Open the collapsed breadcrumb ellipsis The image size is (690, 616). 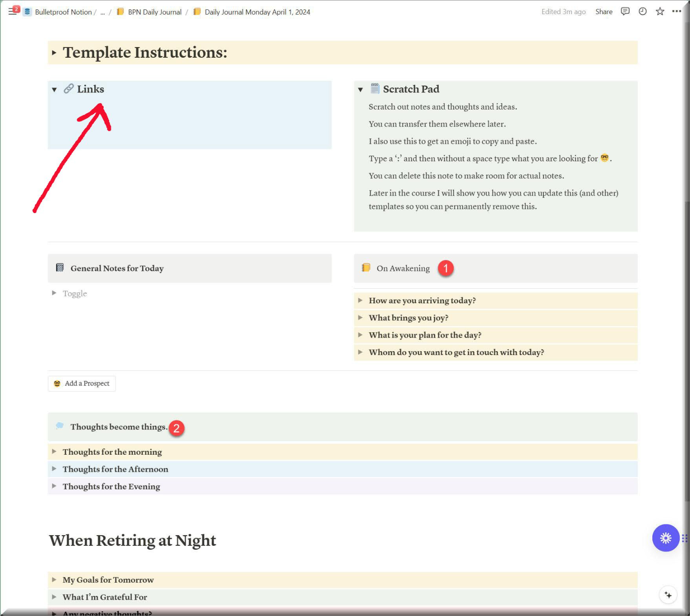(x=103, y=12)
